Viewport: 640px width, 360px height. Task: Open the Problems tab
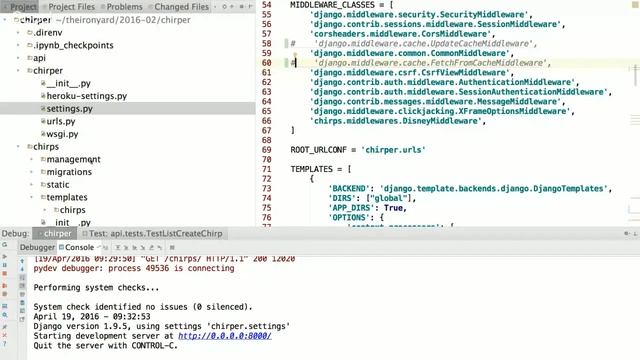click(x=122, y=7)
